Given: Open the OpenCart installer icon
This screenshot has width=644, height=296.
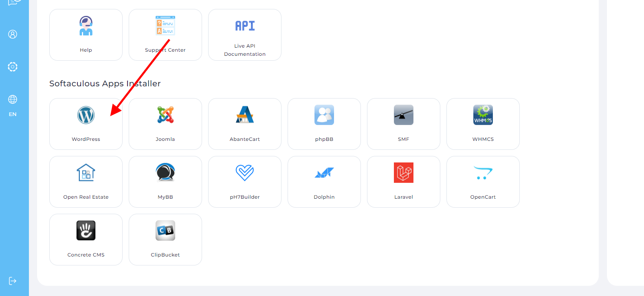Looking at the screenshot, I should pyautogui.click(x=483, y=173).
